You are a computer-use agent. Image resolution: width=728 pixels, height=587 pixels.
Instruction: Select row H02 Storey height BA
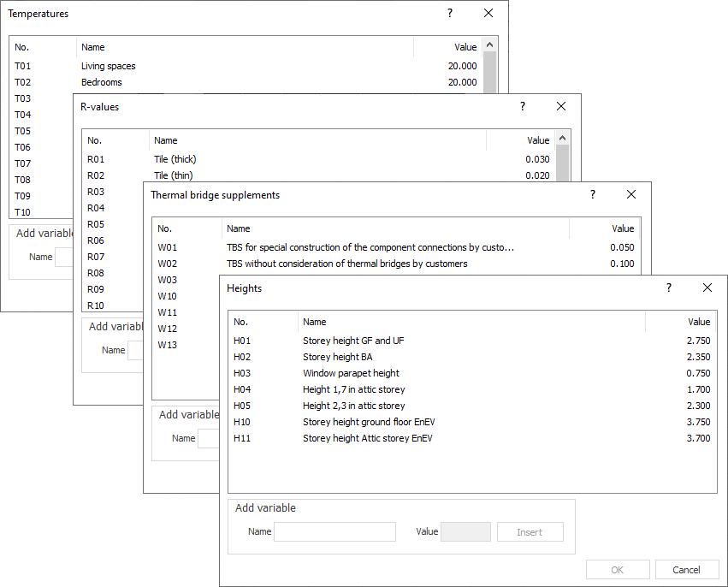tap(471, 357)
